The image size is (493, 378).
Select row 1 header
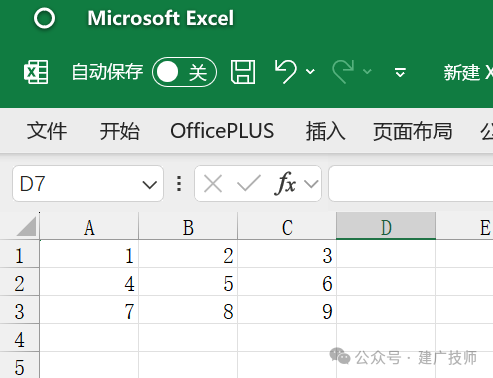pos(19,254)
